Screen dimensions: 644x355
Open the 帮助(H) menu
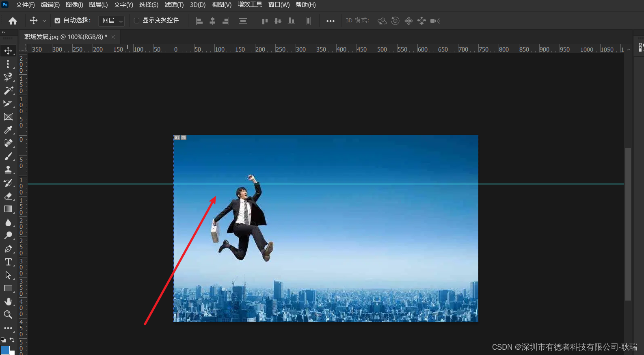[x=306, y=5]
